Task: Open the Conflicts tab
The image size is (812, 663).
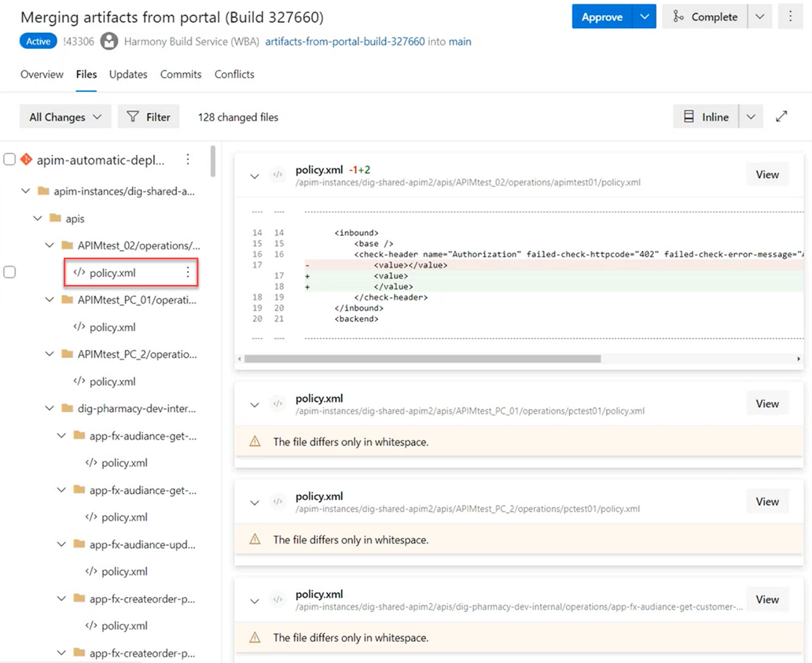Action: click(x=234, y=74)
